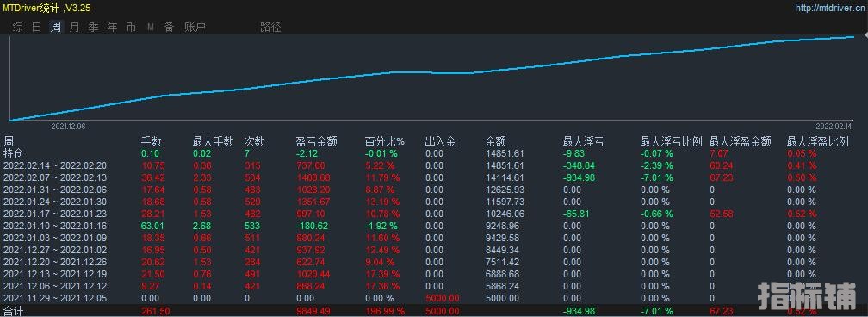868x317 pixels.
Task: Switch to the 季 quarterly tab
Action: 94,28
